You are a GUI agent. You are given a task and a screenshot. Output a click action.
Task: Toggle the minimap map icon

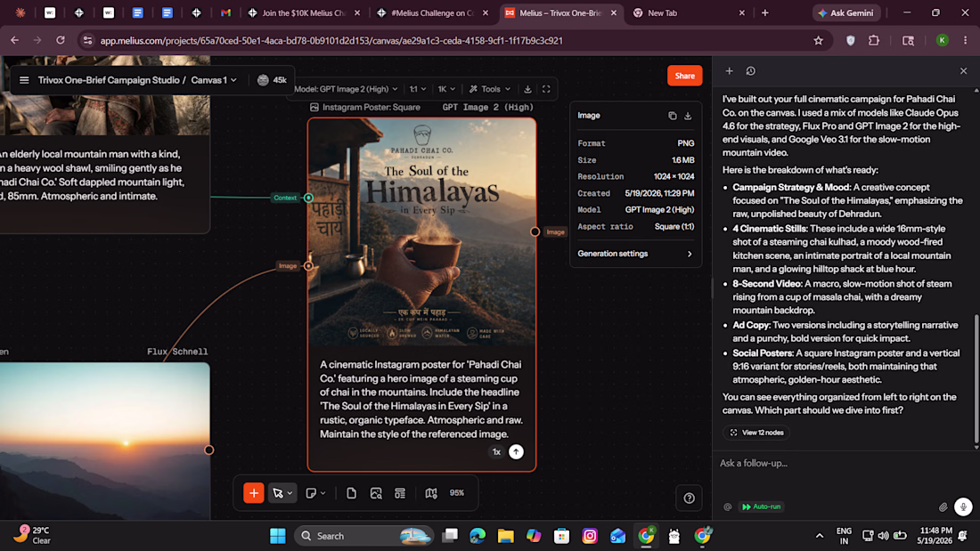click(x=431, y=493)
